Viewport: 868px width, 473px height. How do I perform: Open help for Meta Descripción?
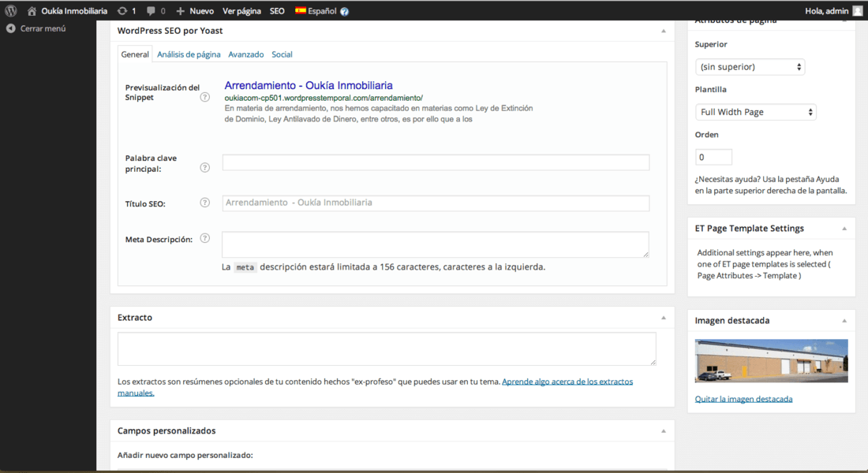[205, 238]
